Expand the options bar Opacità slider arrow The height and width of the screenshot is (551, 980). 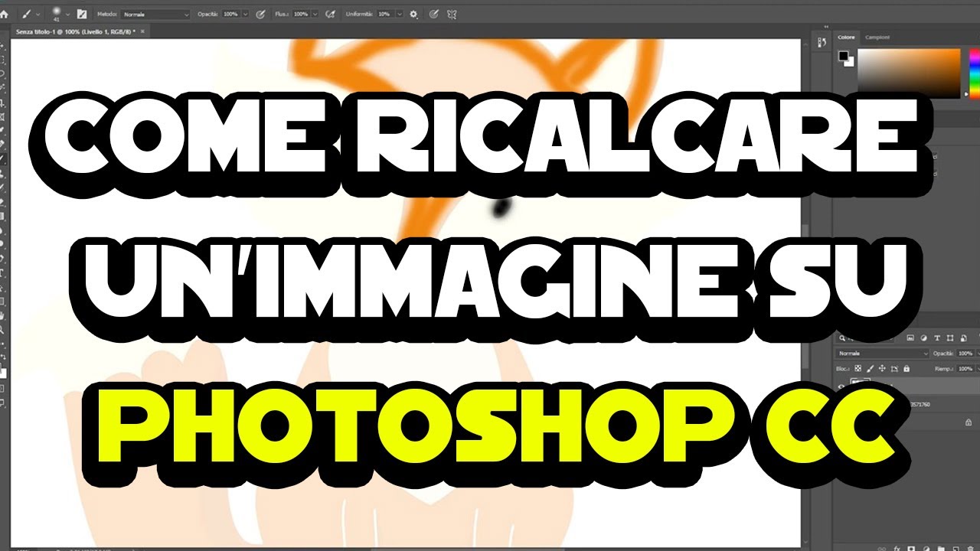point(246,15)
